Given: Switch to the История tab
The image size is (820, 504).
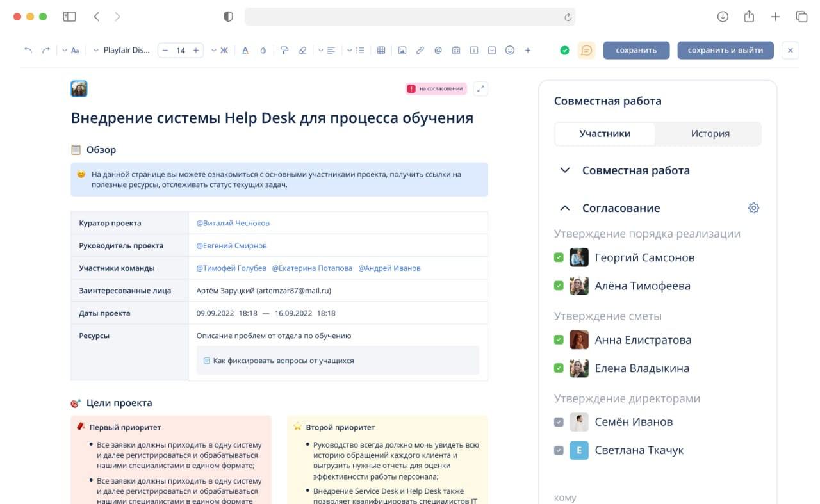Looking at the screenshot, I should click(x=710, y=133).
